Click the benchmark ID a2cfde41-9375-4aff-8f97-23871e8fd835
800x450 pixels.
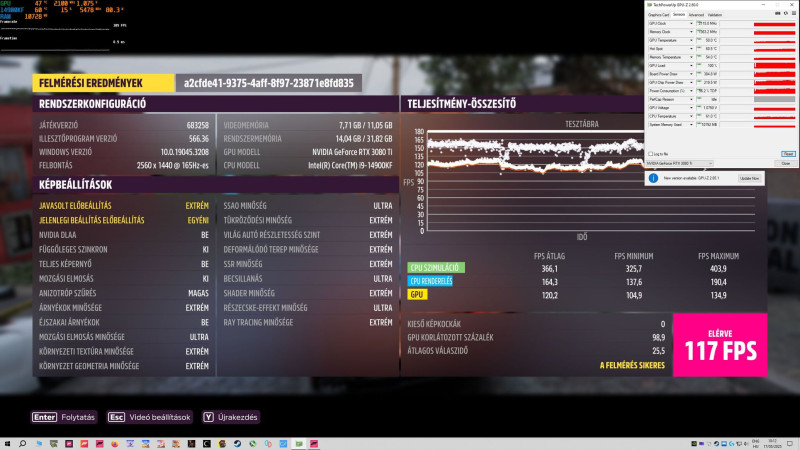(269, 83)
